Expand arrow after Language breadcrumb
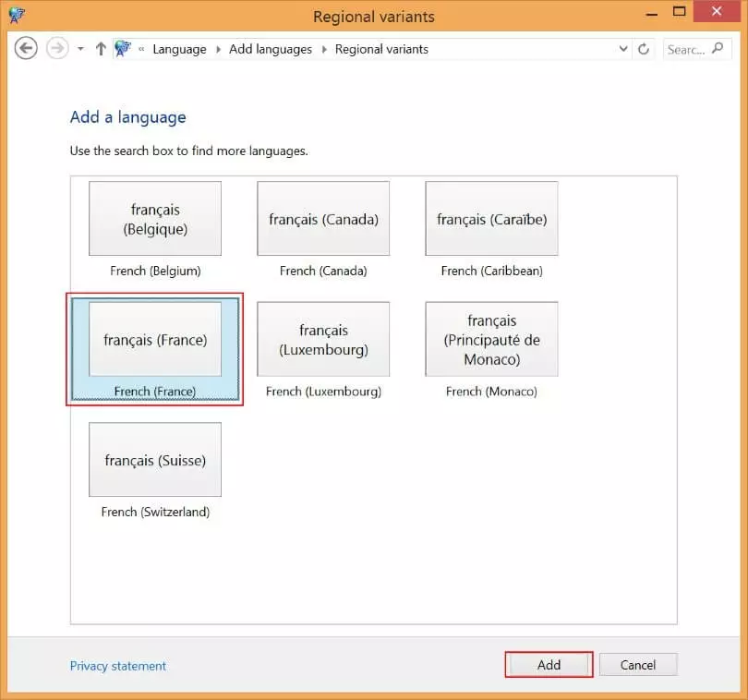Viewport: 748px width, 700px height. tap(219, 49)
